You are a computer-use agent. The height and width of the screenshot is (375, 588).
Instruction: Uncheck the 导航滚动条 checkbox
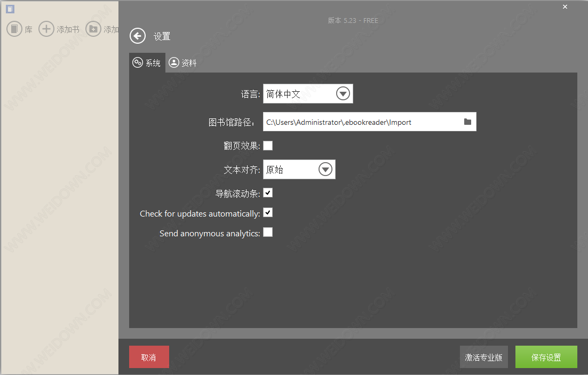pos(268,193)
